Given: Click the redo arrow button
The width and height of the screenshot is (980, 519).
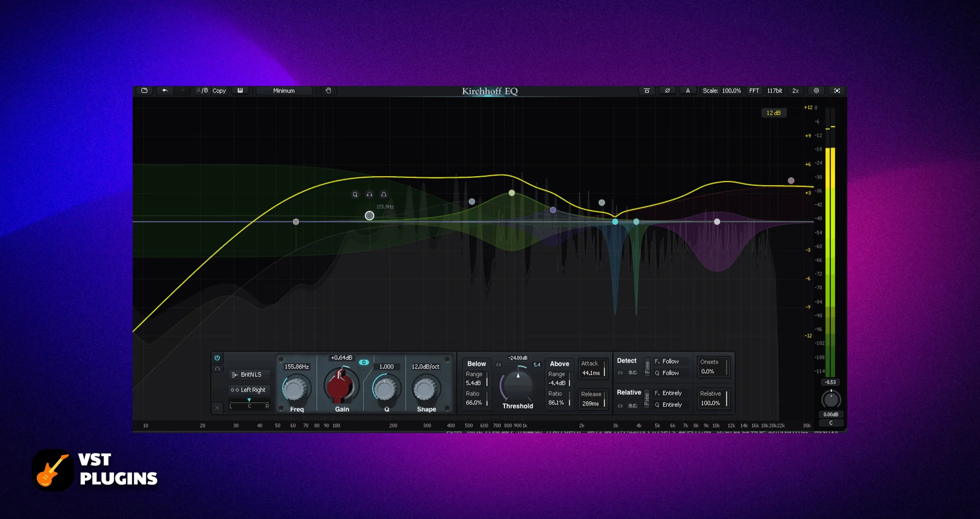Looking at the screenshot, I should pyautogui.click(x=183, y=91).
